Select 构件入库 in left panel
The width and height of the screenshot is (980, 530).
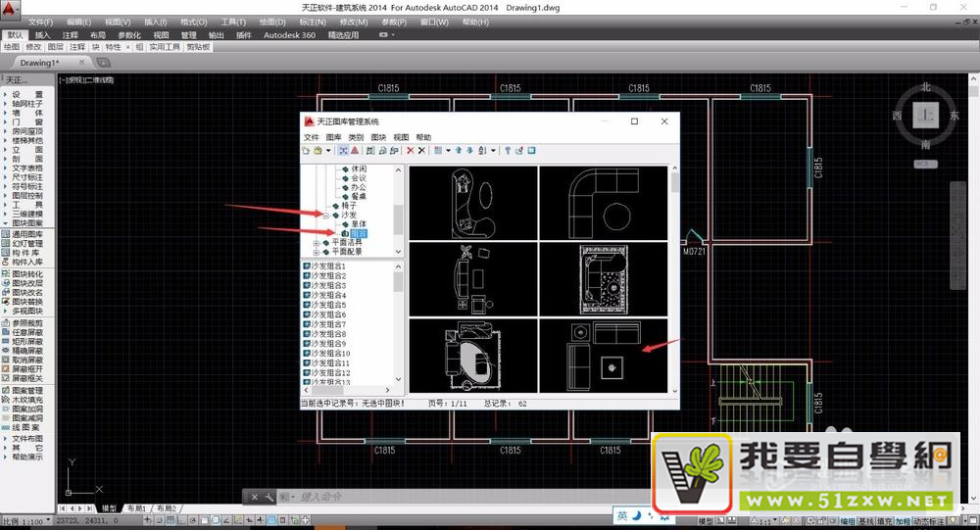23,262
